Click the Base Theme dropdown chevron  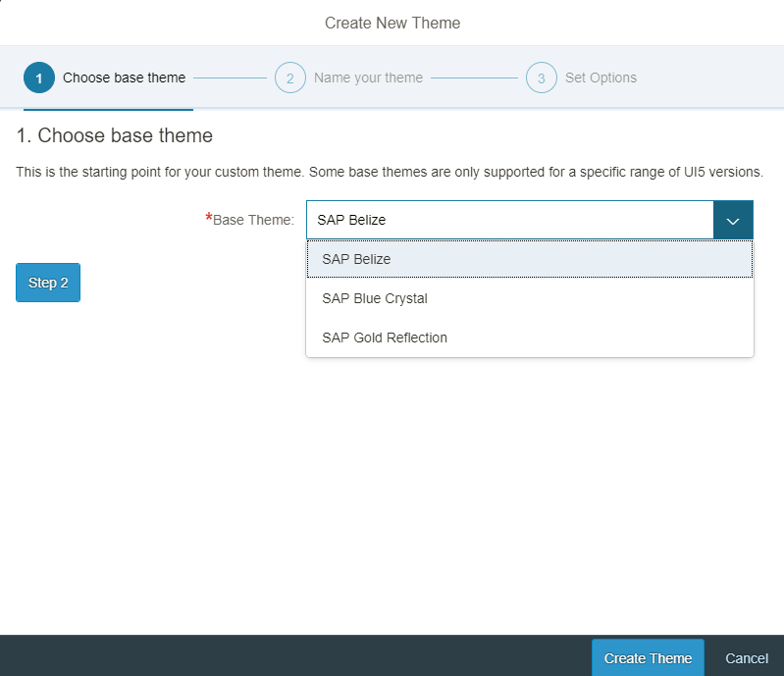coord(733,220)
